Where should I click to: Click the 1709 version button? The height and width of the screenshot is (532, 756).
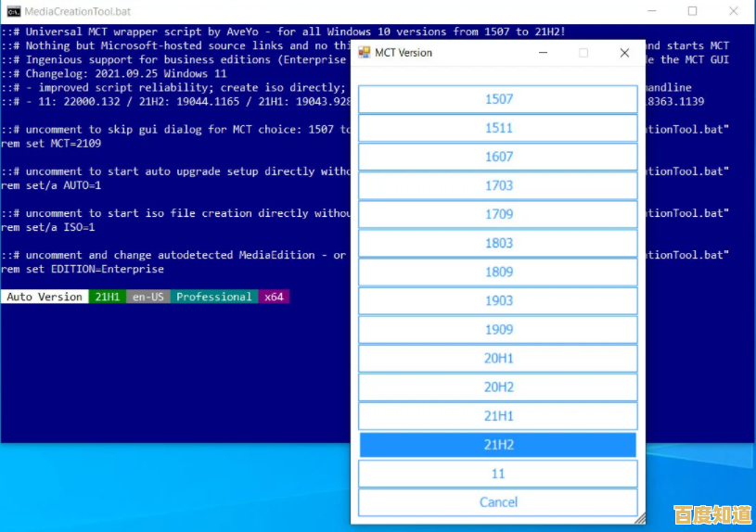pyautogui.click(x=498, y=214)
